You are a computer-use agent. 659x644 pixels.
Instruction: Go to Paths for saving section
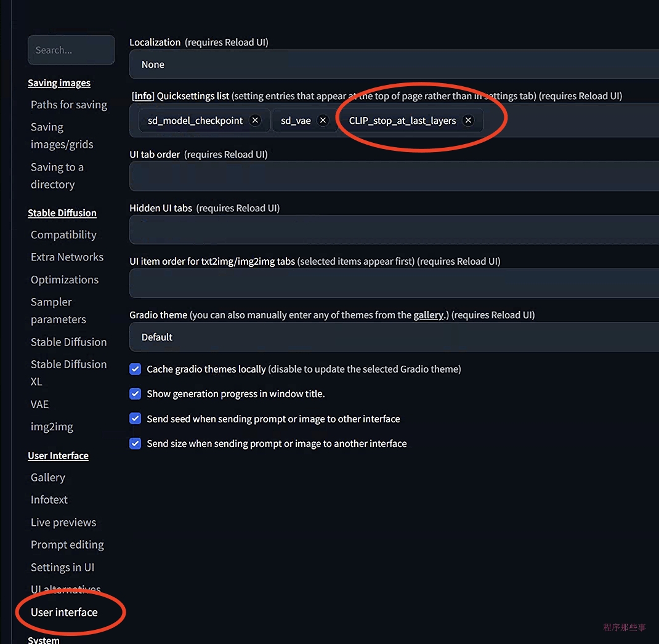point(69,105)
